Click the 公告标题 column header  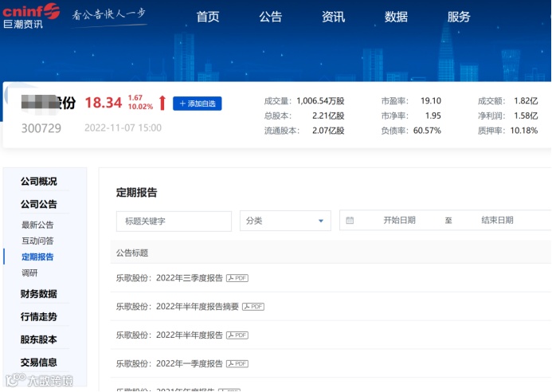pos(132,253)
